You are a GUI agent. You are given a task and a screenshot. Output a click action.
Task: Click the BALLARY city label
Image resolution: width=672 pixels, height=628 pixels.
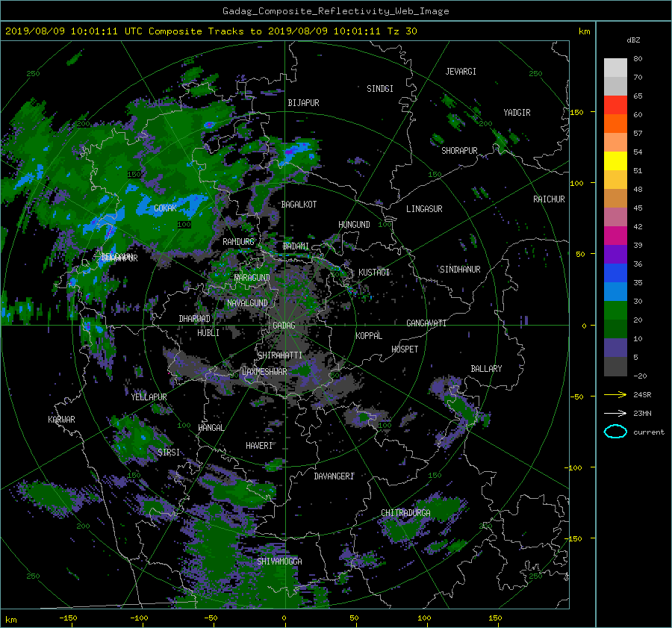[486, 369]
